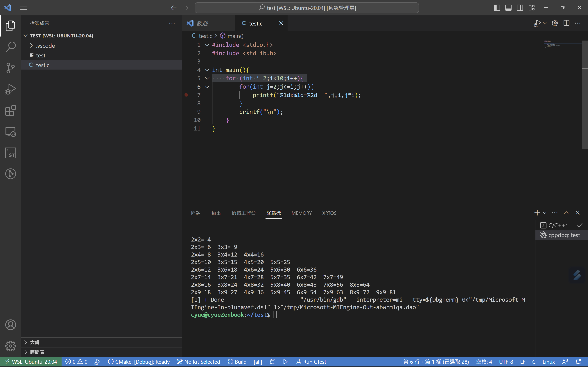588x367 pixels.
Task: Click the Run CTest status bar button
Action: click(x=311, y=362)
